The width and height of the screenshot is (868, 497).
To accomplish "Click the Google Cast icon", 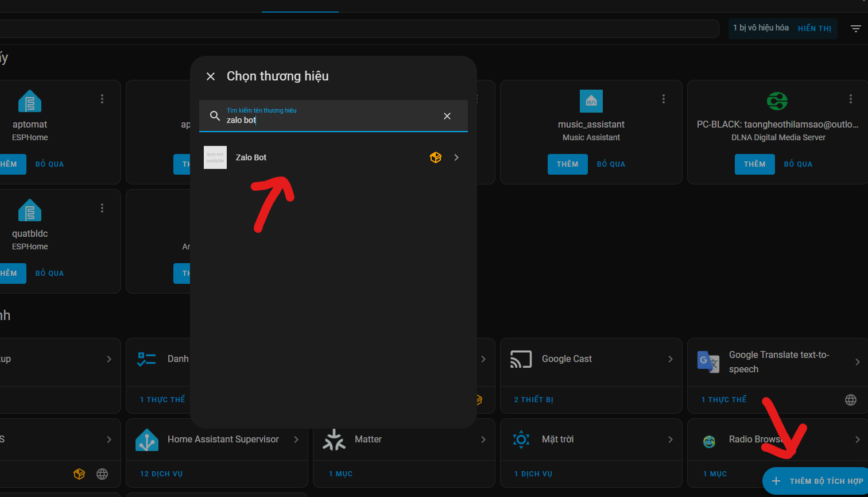I will pos(521,359).
